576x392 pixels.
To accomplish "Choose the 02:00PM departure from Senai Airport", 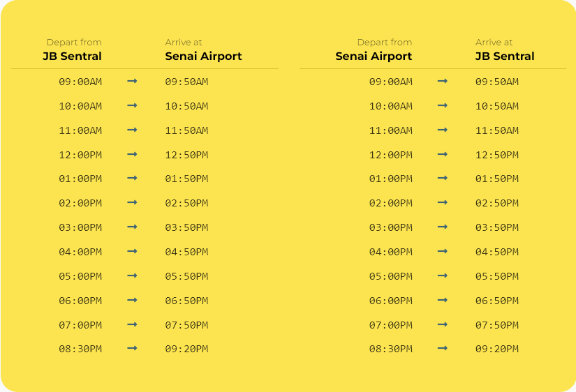I will point(391,203).
